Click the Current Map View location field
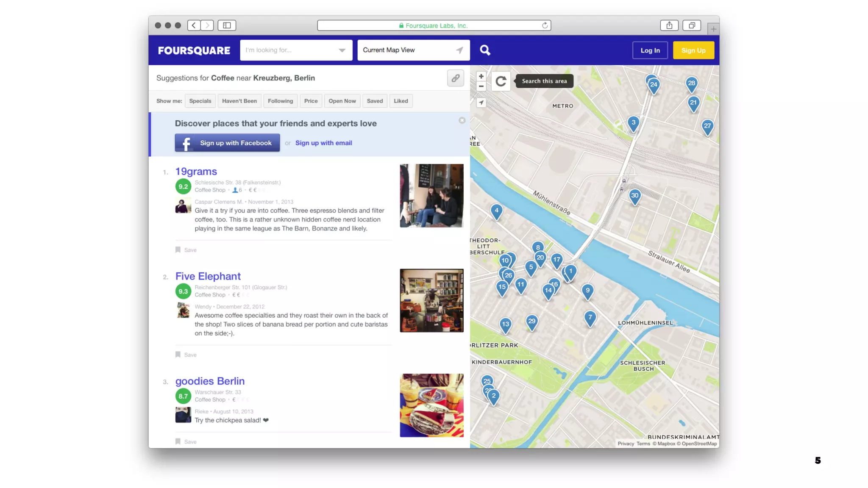868x488 pixels. click(407, 50)
